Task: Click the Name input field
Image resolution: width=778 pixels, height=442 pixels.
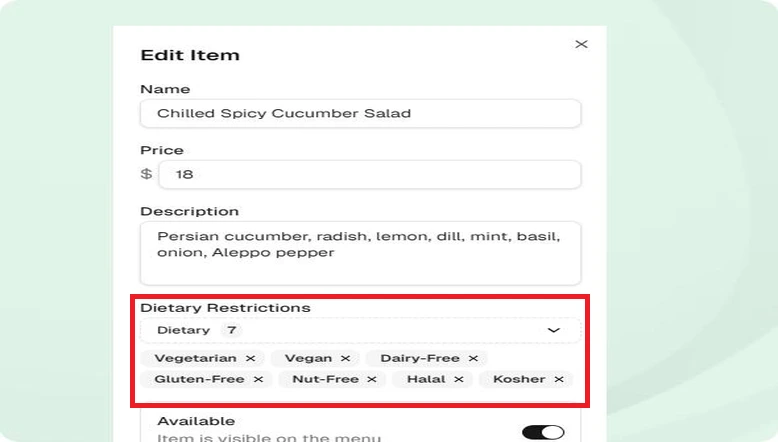Action: pyautogui.click(x=360, y=114)
